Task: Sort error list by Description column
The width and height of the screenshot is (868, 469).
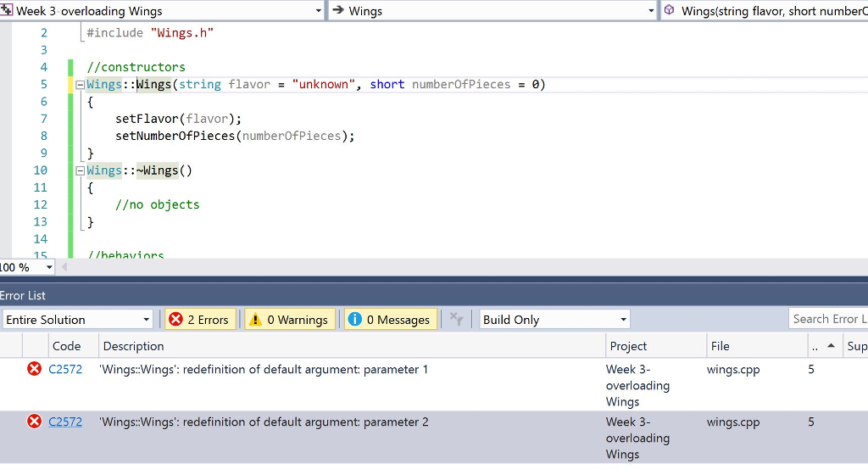Action: (352, 346)
